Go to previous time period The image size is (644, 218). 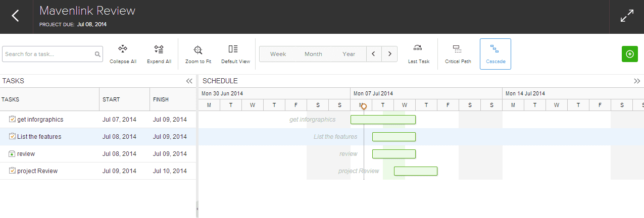pos(373,54)
